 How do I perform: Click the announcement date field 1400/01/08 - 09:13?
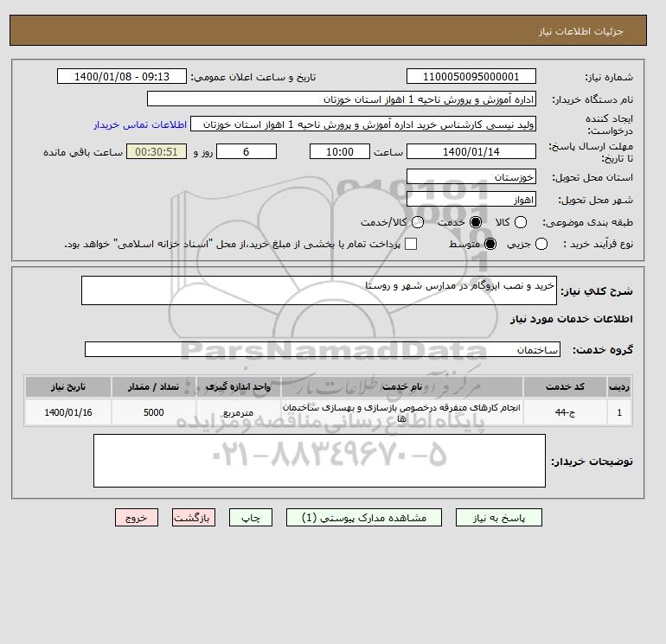pos(122,76)
